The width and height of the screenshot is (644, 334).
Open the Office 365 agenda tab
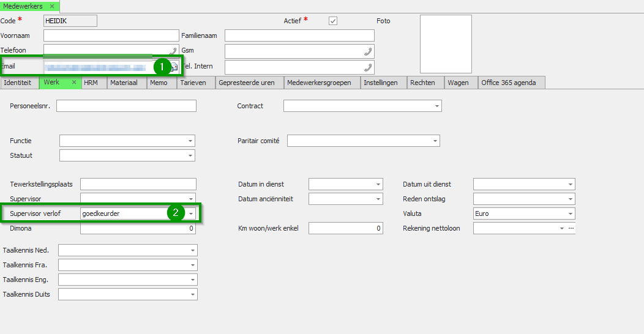512,83
